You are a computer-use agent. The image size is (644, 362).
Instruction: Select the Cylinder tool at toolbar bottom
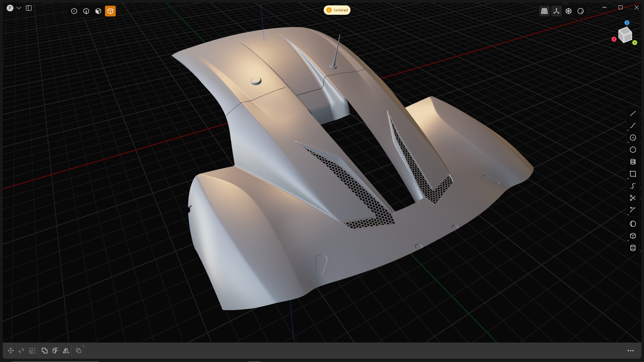[633, 248]
